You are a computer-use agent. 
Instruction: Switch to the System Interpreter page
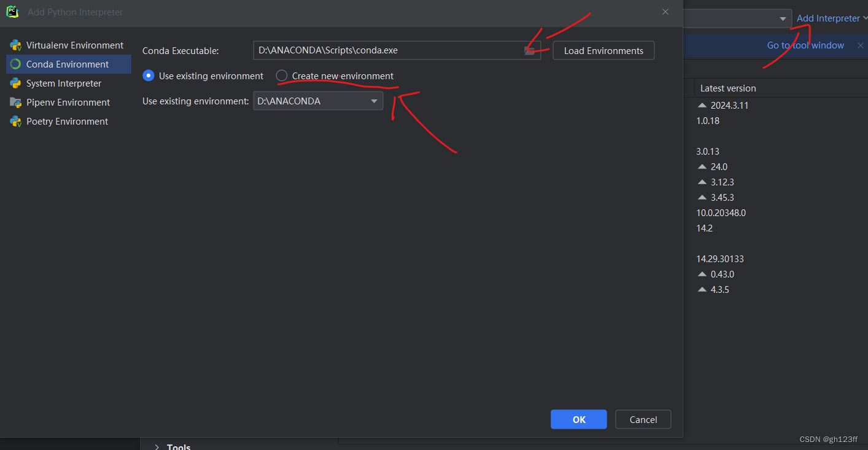coord(64,83)
